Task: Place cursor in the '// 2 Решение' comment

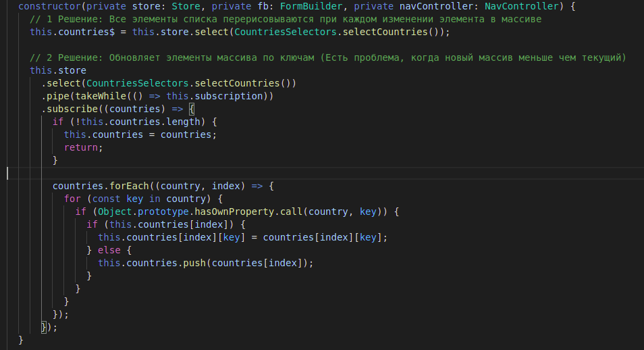Action: pos(328,57)
